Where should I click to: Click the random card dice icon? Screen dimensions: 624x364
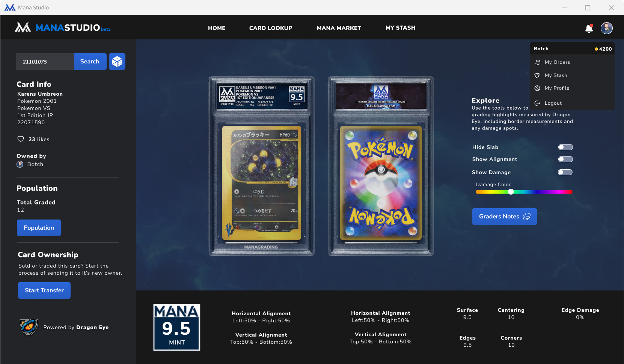[x=117, y=62]
